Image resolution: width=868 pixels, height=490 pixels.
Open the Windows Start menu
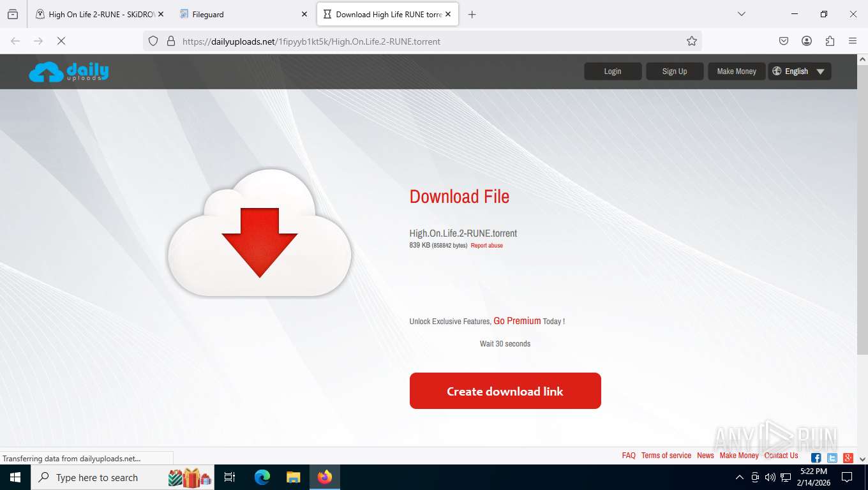tap(15, 477)
